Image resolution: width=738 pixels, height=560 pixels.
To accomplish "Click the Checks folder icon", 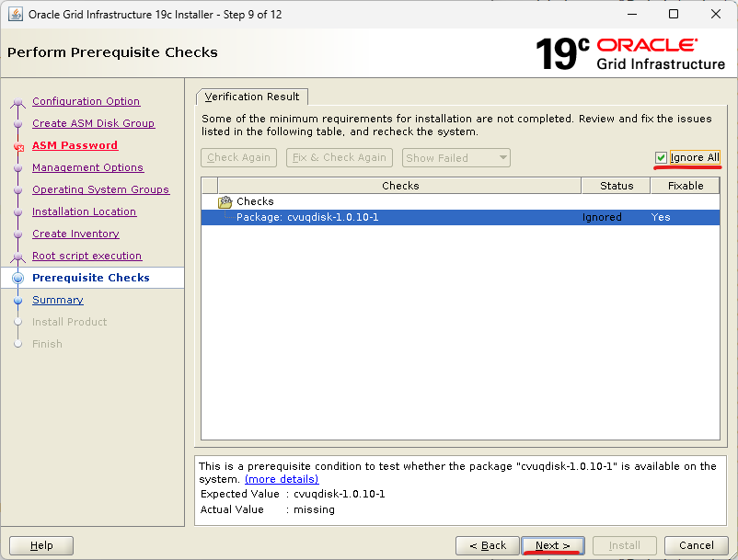I will tap(225, 201).
